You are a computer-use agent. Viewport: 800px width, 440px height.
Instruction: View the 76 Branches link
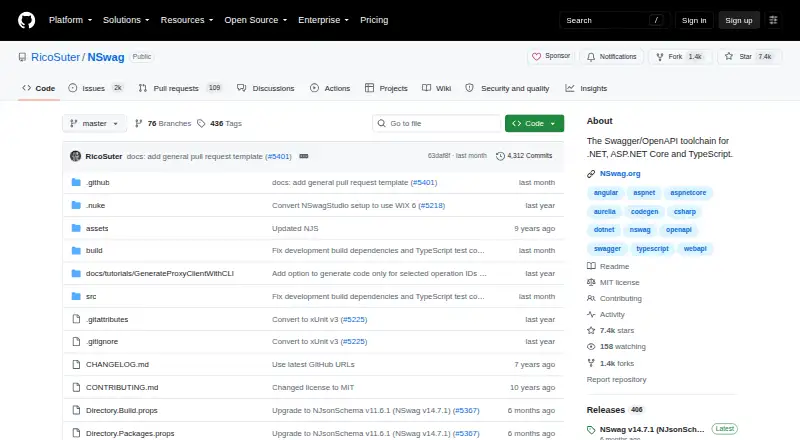click(x=163, y=124)
